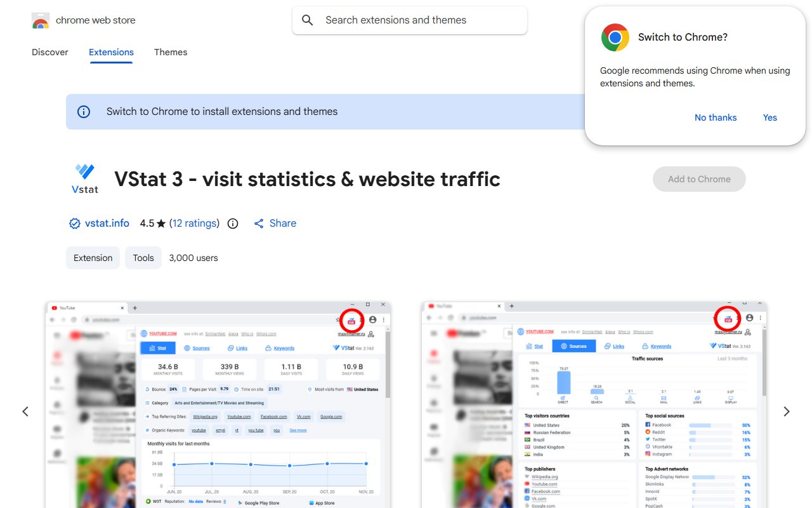This screenshot has width=812, height=508.
Task: Open the Discover tab
Action: 50,52
